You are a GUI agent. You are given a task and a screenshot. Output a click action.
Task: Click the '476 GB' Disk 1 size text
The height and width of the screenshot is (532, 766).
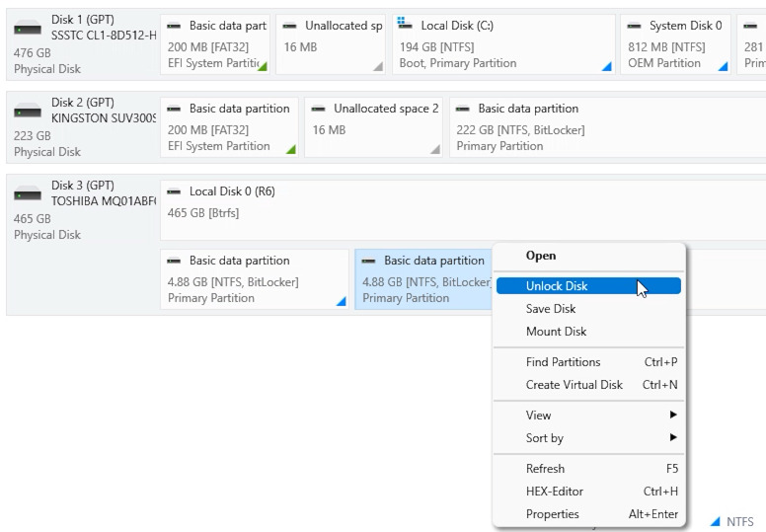click(33, 52)
